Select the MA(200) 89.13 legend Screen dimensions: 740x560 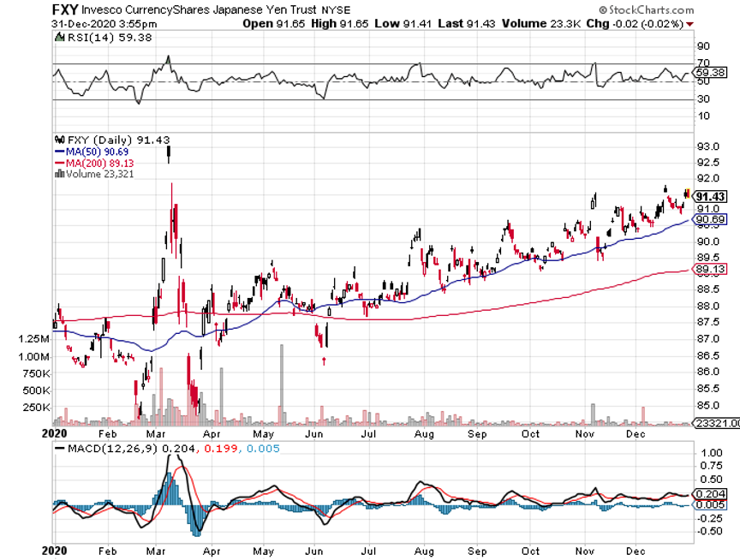94,164
